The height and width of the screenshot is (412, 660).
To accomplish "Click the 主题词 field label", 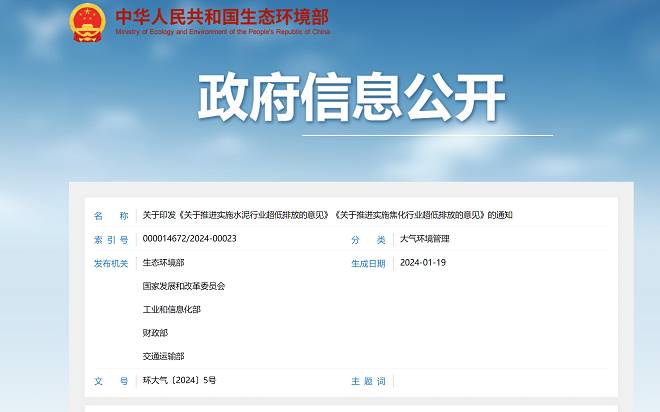I will click(367, 381).
